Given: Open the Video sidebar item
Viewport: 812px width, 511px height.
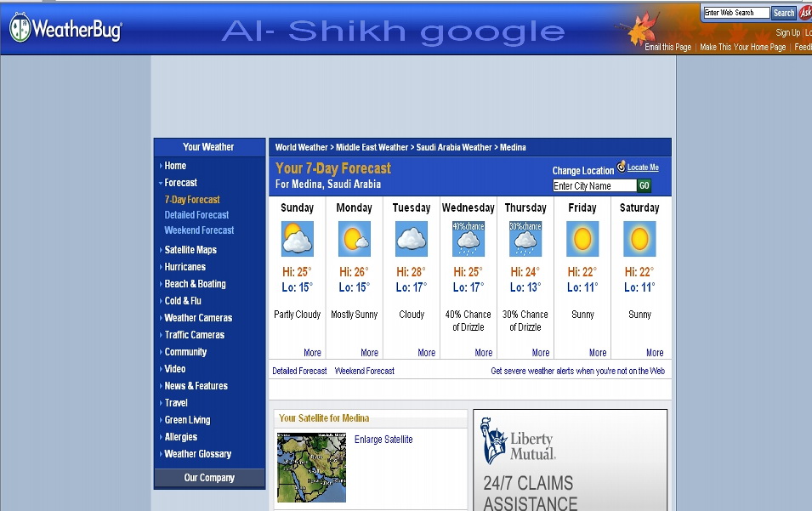Looking at the screenshot, I should (x=175, y=369).
